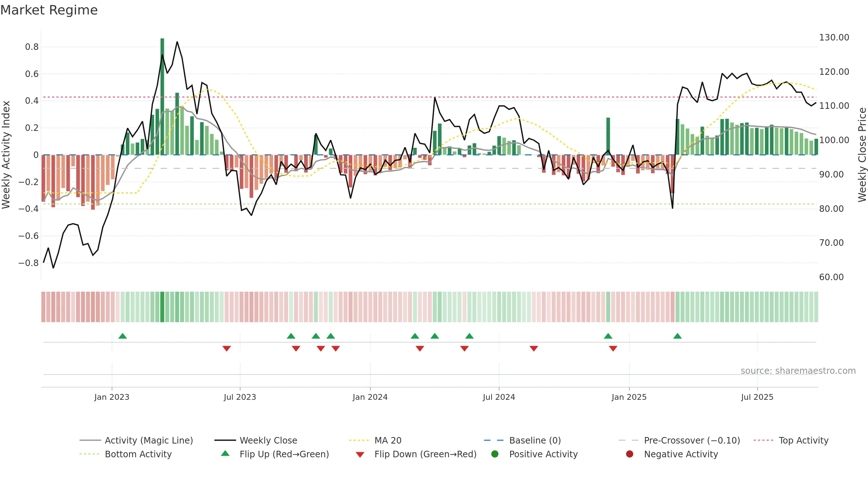
Task: Click the Jul 2023 x-axis label
Action: pos(240,397)
